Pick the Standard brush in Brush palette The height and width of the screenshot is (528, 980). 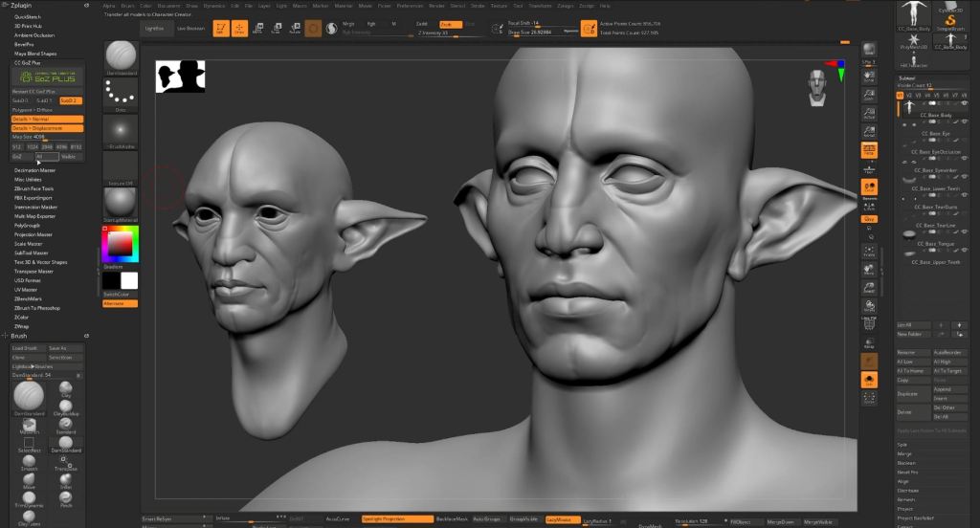(66, 426)
